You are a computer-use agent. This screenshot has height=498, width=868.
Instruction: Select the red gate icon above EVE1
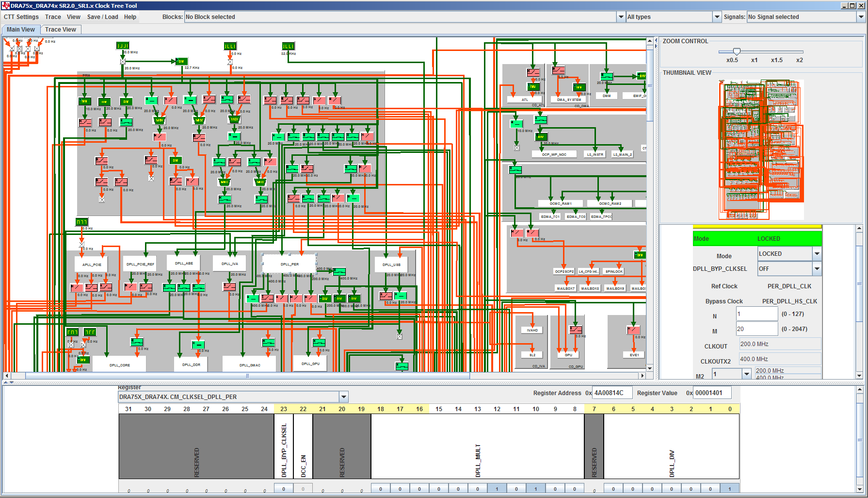(633, 330)
